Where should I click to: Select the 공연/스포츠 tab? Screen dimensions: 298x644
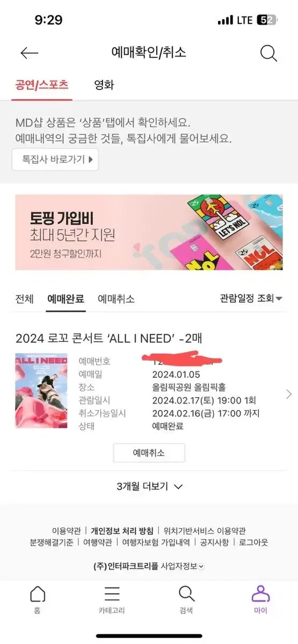coord(42,85)
